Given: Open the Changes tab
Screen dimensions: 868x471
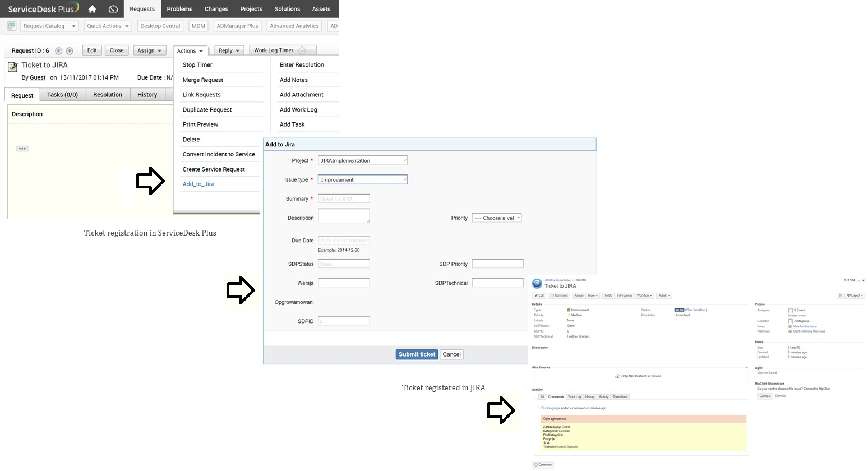Looking at the screenshot, I should click(216, 9).
